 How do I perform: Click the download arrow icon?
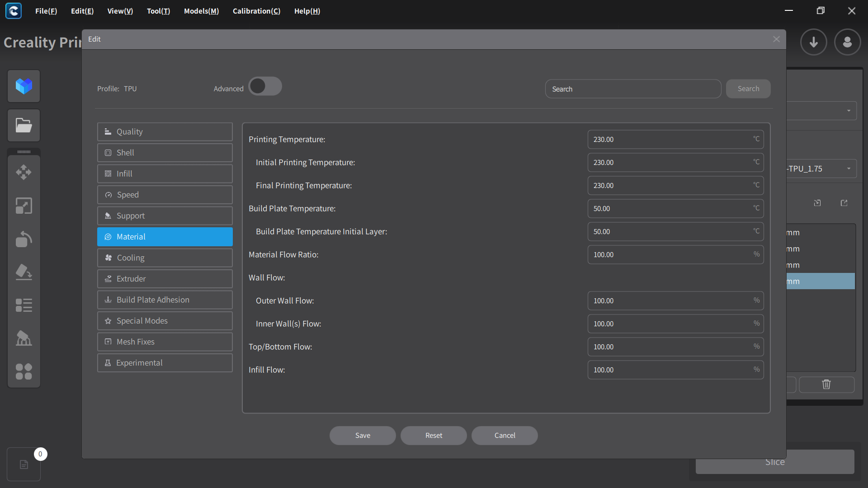[x=814, y=42]
